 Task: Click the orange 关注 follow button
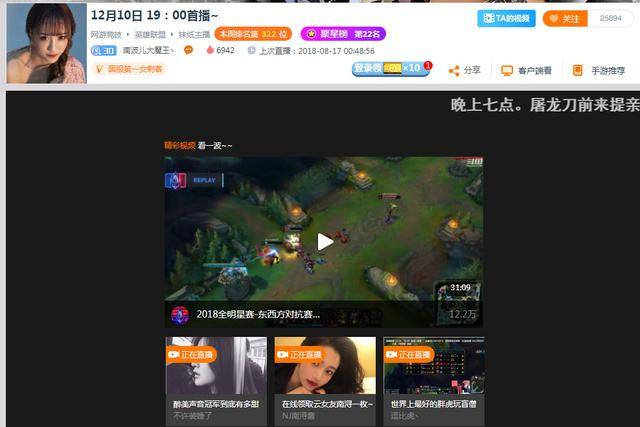tap(565, 18)
